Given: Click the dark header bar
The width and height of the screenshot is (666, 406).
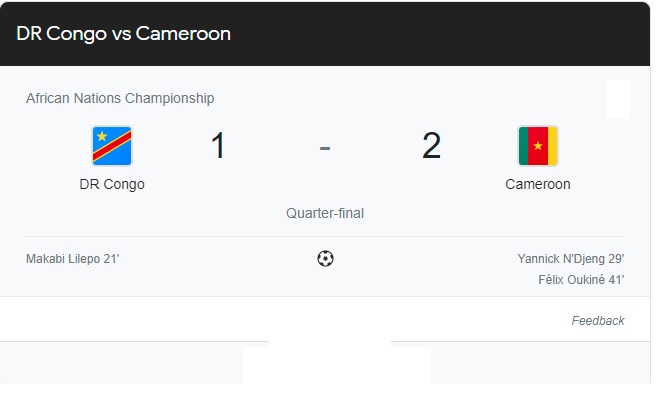Looking at the screenshot, I should [x=450, y=33].
